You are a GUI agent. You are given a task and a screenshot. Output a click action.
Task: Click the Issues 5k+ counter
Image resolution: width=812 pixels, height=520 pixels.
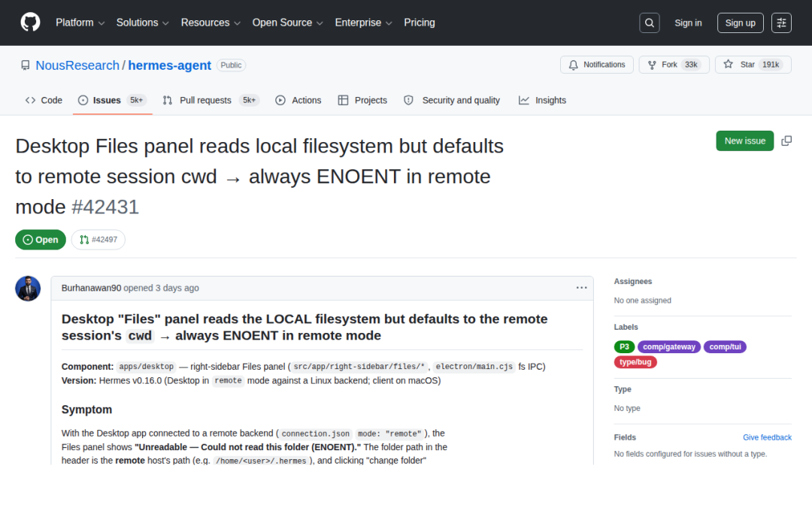point(137,101)
